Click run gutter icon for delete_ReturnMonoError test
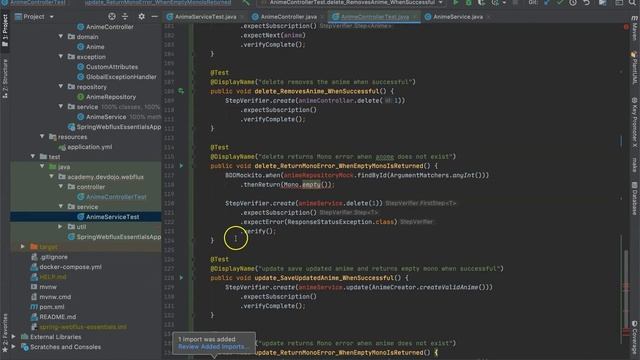Image resolution: width=640 pixels, height=360 pixels. click(181, 166)
